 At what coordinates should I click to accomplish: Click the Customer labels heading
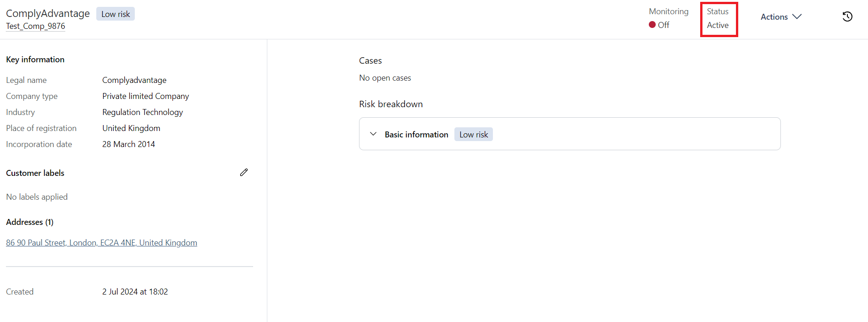(35, 173)
